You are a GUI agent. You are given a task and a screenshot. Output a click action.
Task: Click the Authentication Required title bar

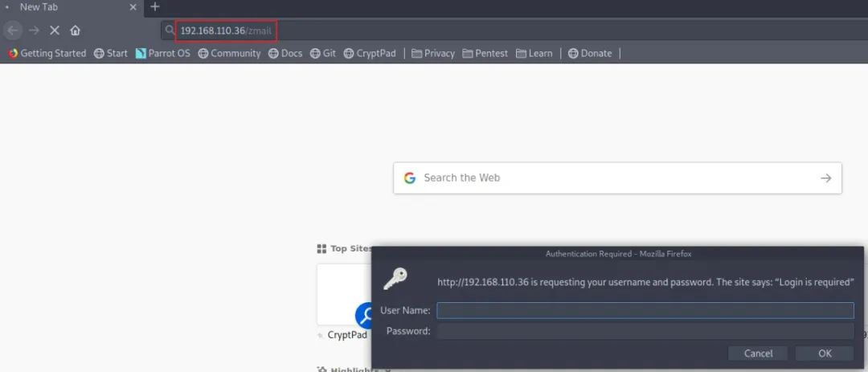[618, 254]
